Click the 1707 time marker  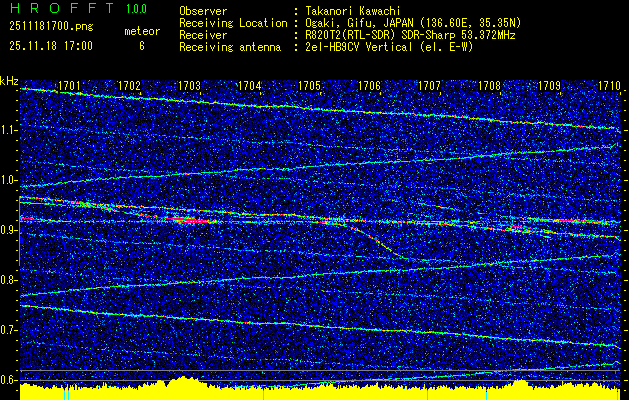[x=429, y=85]
